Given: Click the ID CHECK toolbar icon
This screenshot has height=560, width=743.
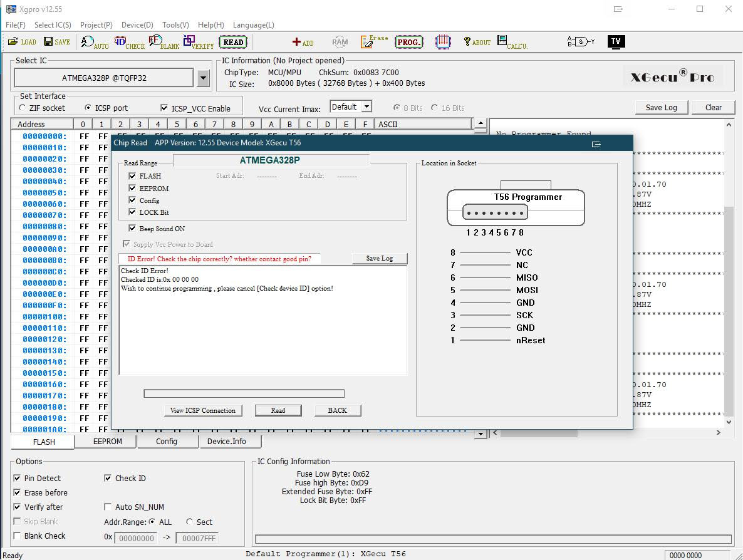Looking at the screenshot, I should pos(129,43).
